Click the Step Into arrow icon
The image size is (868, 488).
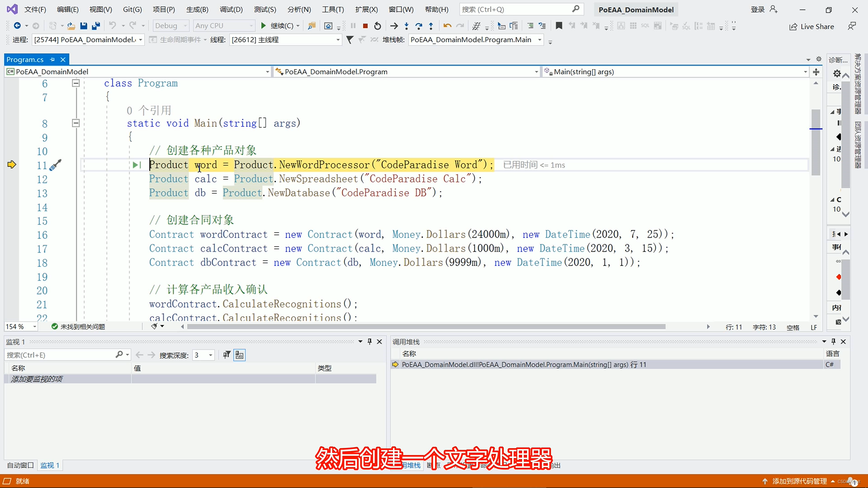[406, 26]
